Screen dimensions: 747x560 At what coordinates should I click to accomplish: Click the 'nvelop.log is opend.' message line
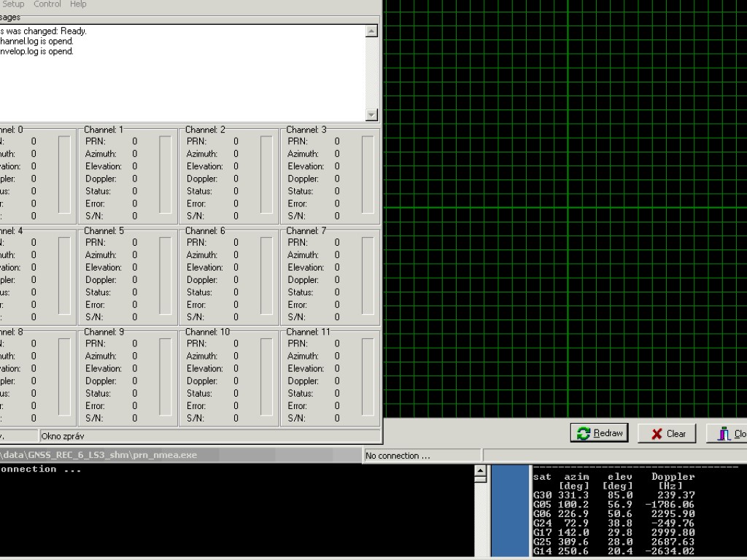coord(36,52)
